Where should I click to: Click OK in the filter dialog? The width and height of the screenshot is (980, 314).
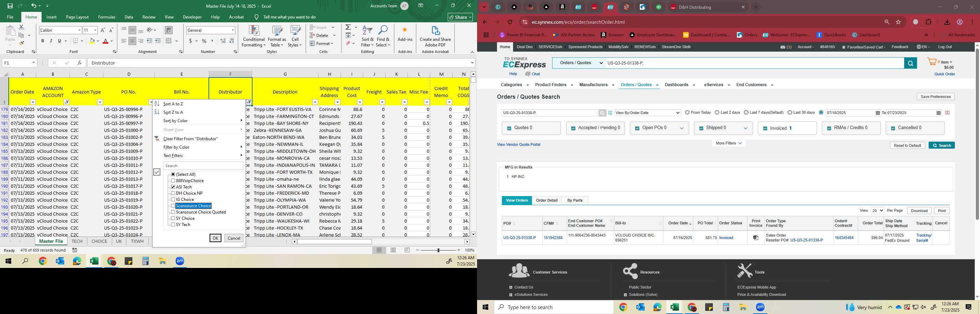tap(215, 238)
